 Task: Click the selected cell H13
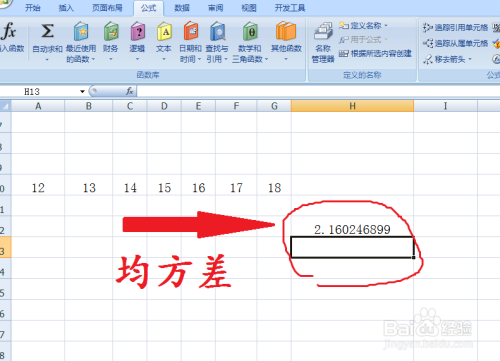tap(352, 247)
